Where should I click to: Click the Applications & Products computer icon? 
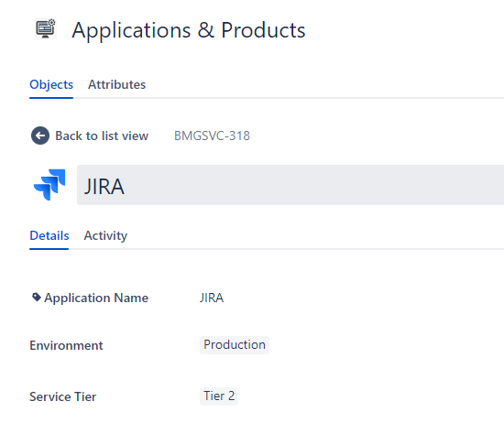pos(46,28)
